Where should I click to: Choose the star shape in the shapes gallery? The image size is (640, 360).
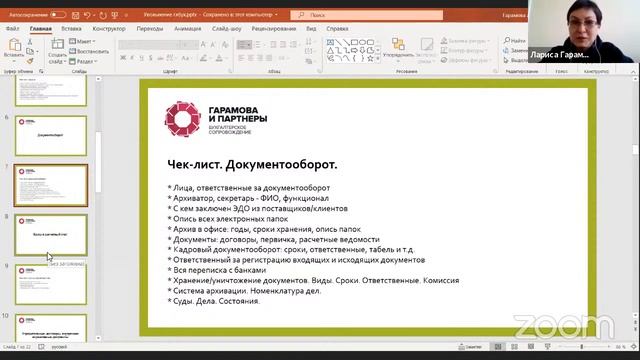[370, 59]
